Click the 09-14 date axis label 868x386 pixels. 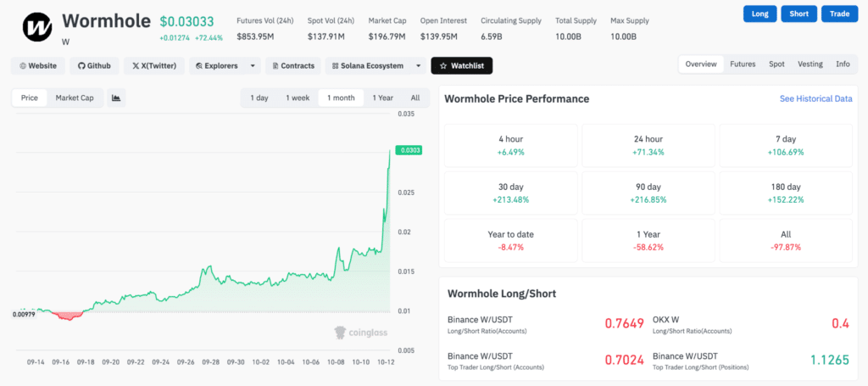tap(36, 361)
